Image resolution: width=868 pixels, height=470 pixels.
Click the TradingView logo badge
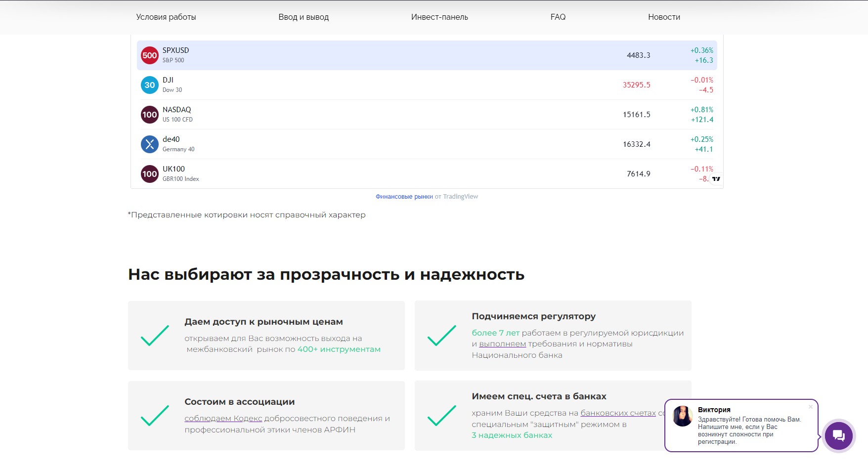[x=716, y=179]
